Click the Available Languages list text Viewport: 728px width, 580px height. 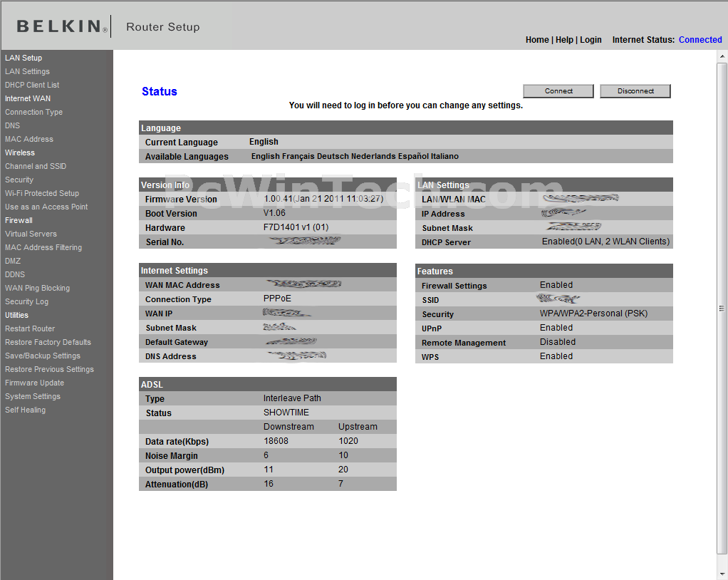[355, 156]
